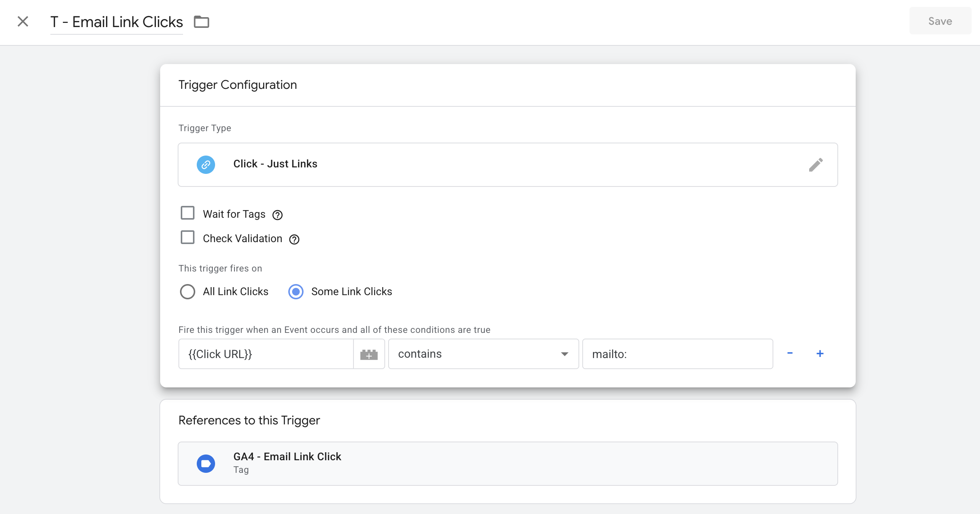Select the Some Link Clicks radio button
980x514 pixels.
coord(296,292)
